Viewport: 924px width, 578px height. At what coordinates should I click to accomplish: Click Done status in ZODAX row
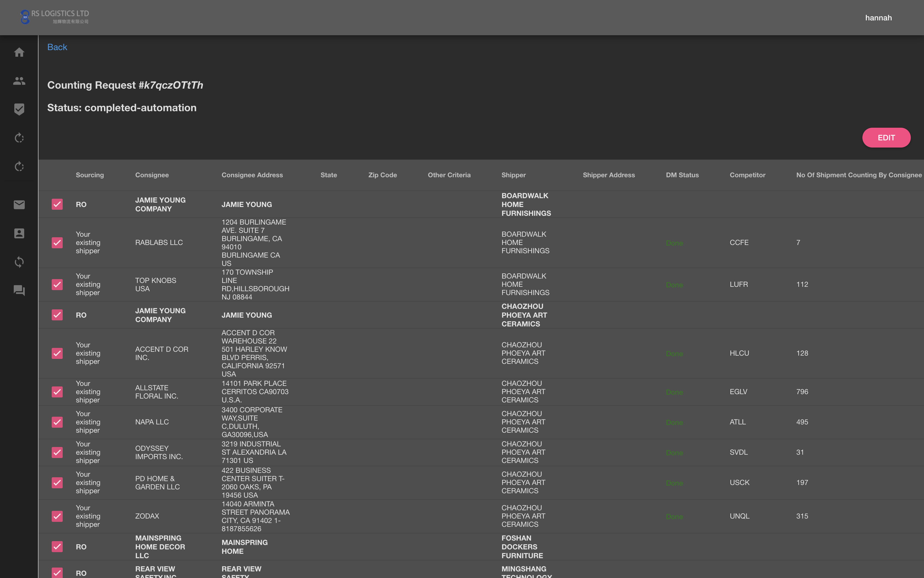click(x=674, y=516)
